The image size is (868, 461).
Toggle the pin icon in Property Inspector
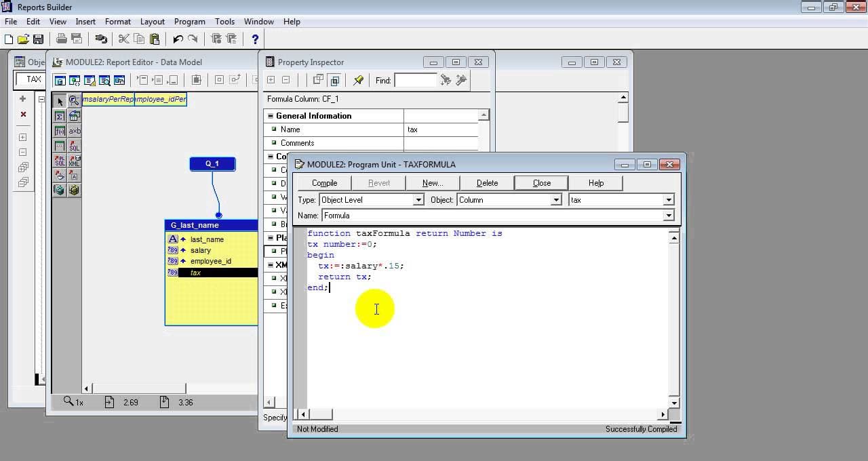coord(358,80)
